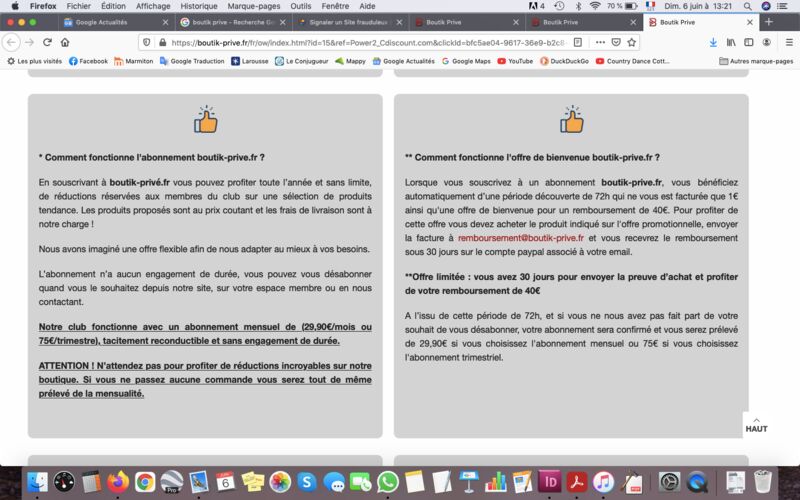Open Skype from the Dock
The image size is (800, 500).
307,482
